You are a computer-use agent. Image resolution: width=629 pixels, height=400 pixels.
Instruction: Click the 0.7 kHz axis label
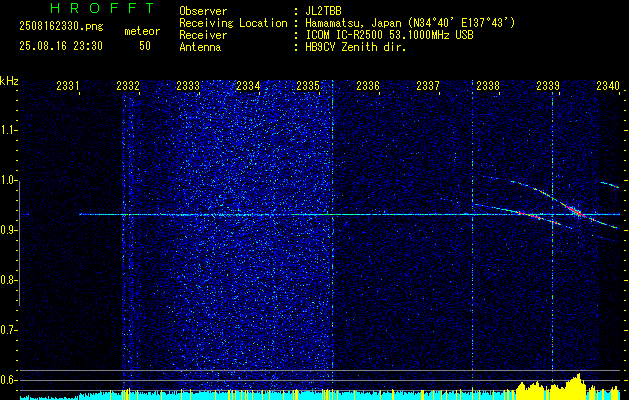[7, 330]
